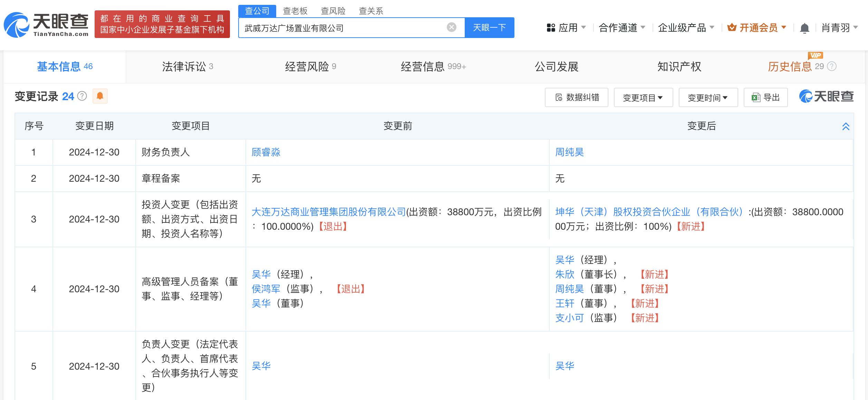Open 吴华 (董事) link in 变更前 column

point(261,303)
